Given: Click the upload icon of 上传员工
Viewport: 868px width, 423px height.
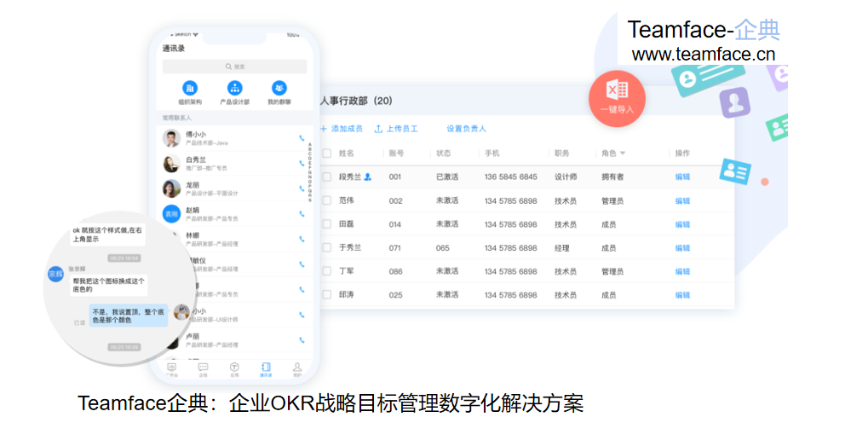Looking at the screenshot, I should (379, 129).
